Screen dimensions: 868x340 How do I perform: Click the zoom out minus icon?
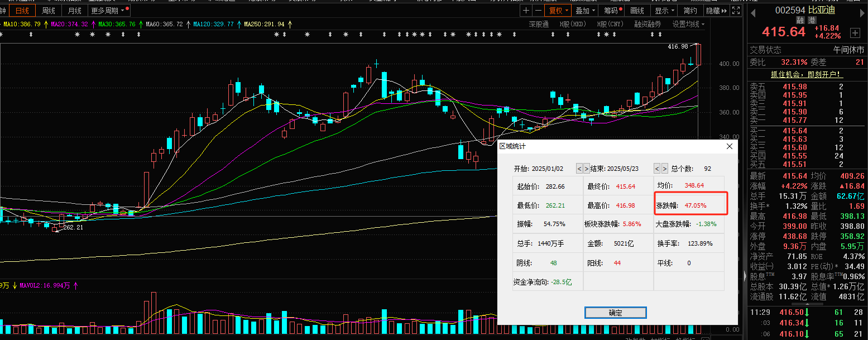[x=538, y=11]
